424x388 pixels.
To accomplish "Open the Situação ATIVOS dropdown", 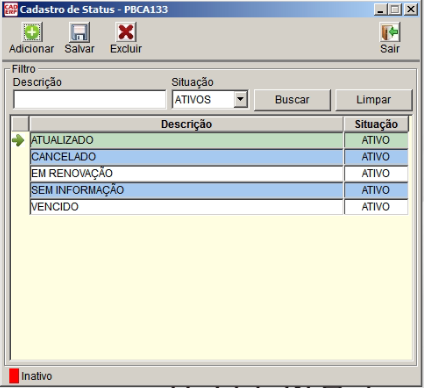I will coord(240,99).
